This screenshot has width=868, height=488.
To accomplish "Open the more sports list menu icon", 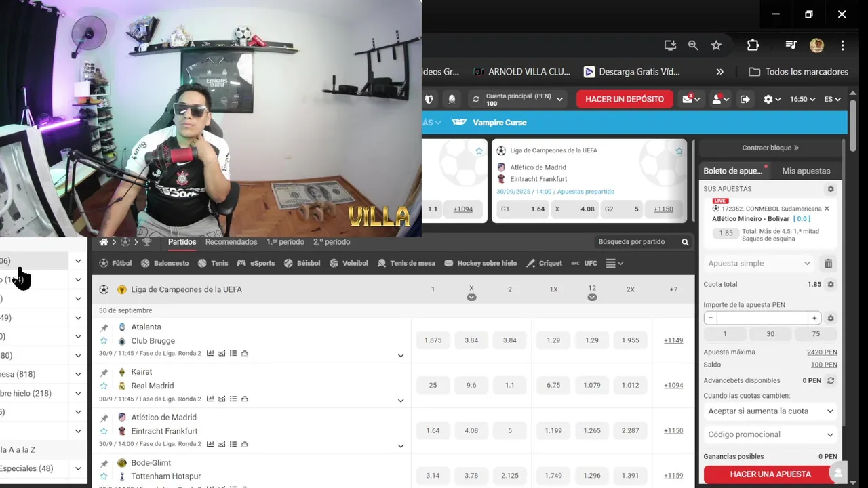I will pyautogui.click(x=614, y=263).
